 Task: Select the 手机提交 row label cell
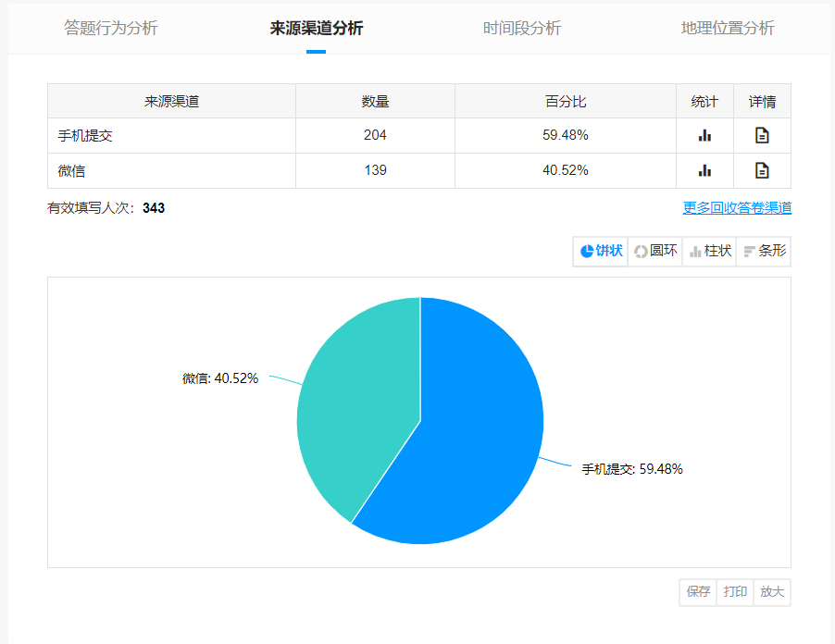coord(171,136)
